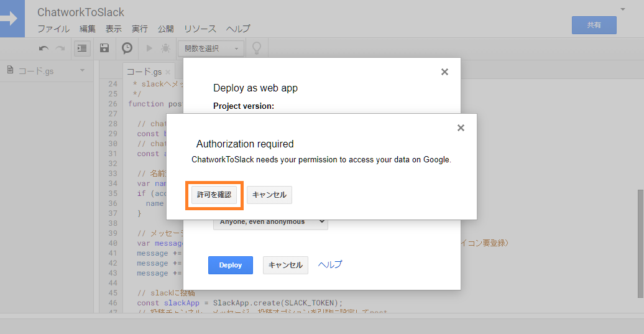644x334 pixels.
Task: Click the 許可を確認 button
Action: pos(214,195)
